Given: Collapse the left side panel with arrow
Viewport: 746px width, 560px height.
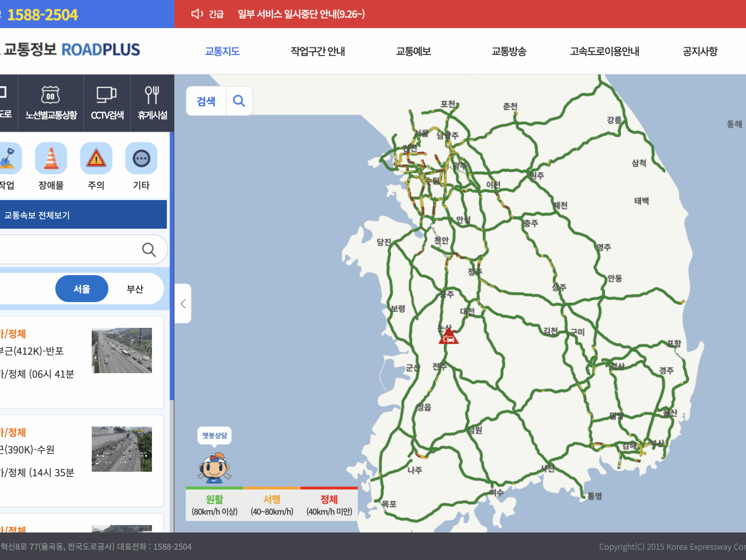Looking at the screenshot, I should pos(183,304).
